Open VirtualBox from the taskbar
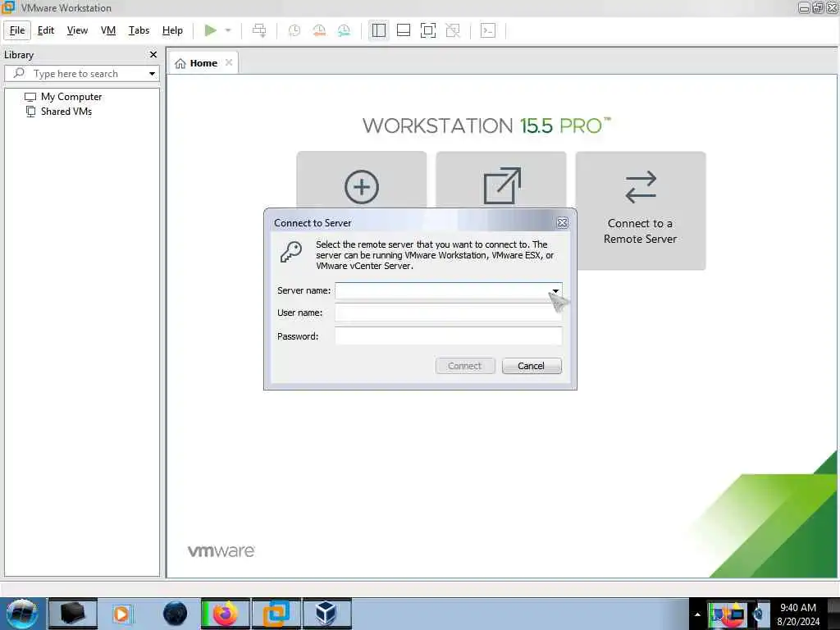This screenshot has height=630, width=840. coord(326,614)
